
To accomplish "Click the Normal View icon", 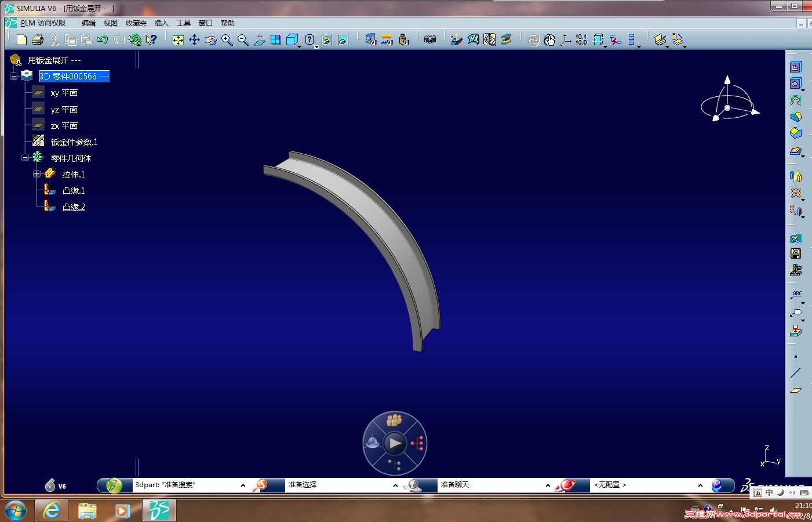I will pyautogui.click(x=260, y=39).
